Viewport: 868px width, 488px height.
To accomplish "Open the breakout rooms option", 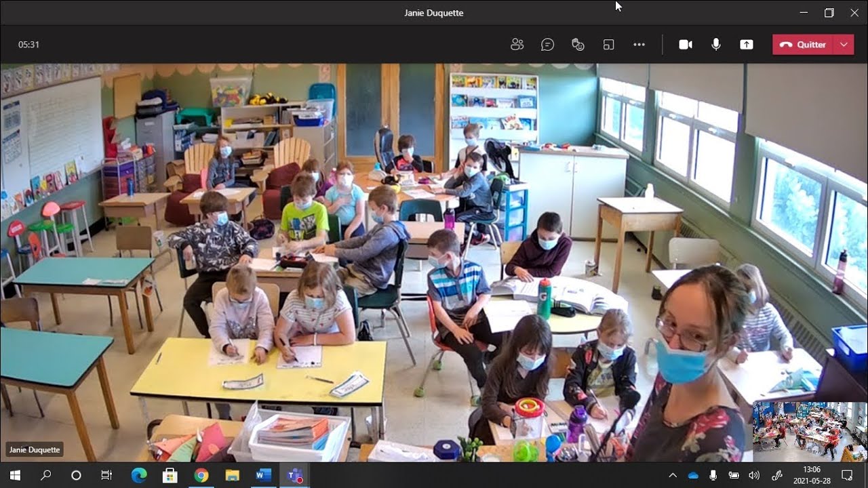I will tap(608, 45).
